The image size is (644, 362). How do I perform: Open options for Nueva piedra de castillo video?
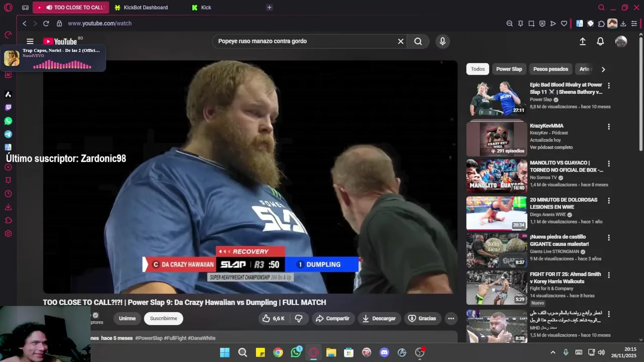coord(608,238)
